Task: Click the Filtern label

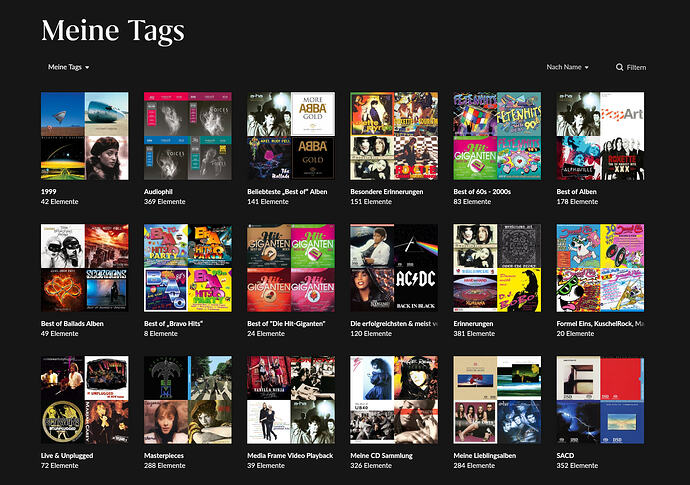Action: coord(636,67)
